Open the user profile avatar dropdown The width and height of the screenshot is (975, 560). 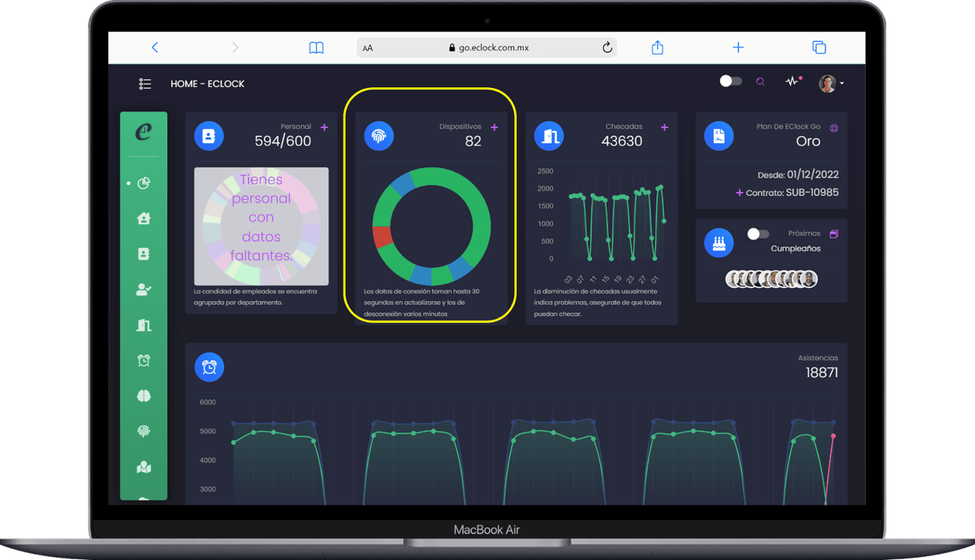point(830,83)
